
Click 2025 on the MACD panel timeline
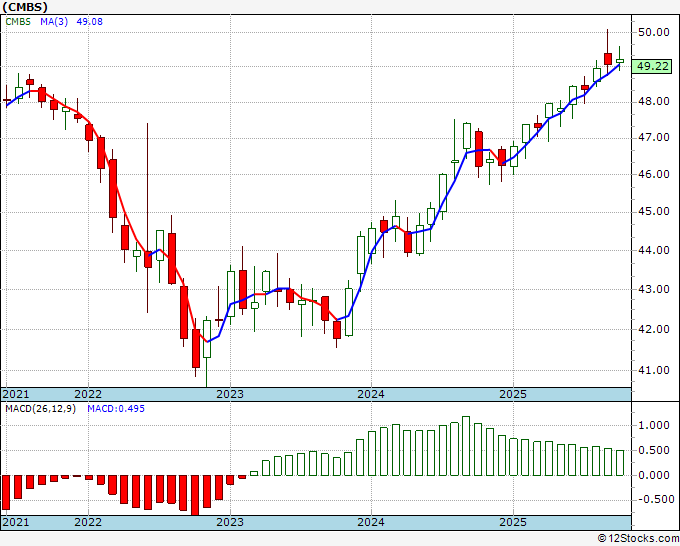pyautogui.click(x=513, y=522)
